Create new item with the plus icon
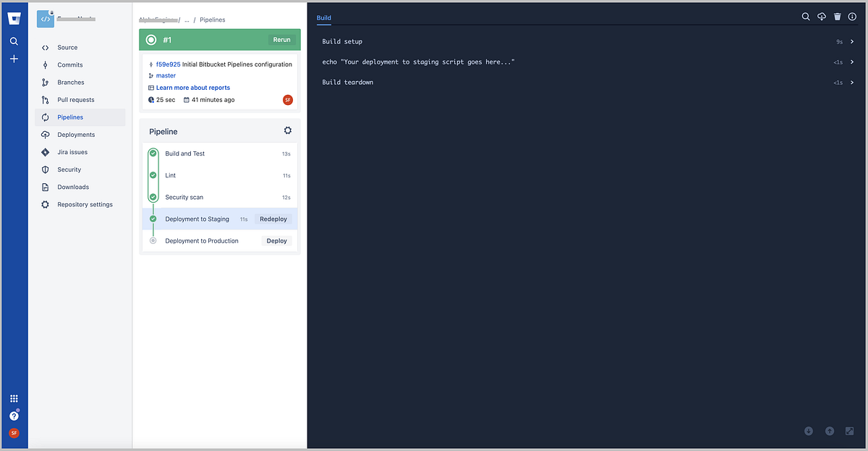The height and width of the screenshot is (451, 868). pos(14,58)
